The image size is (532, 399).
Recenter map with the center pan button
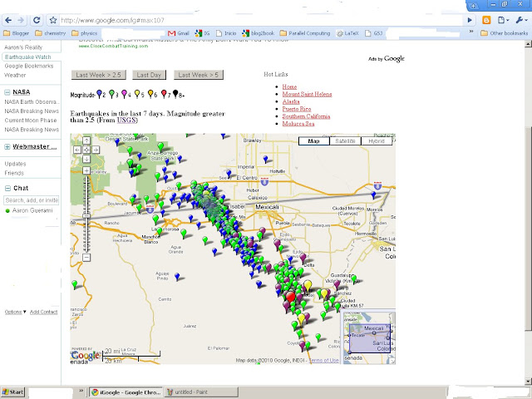coord(86,150)
